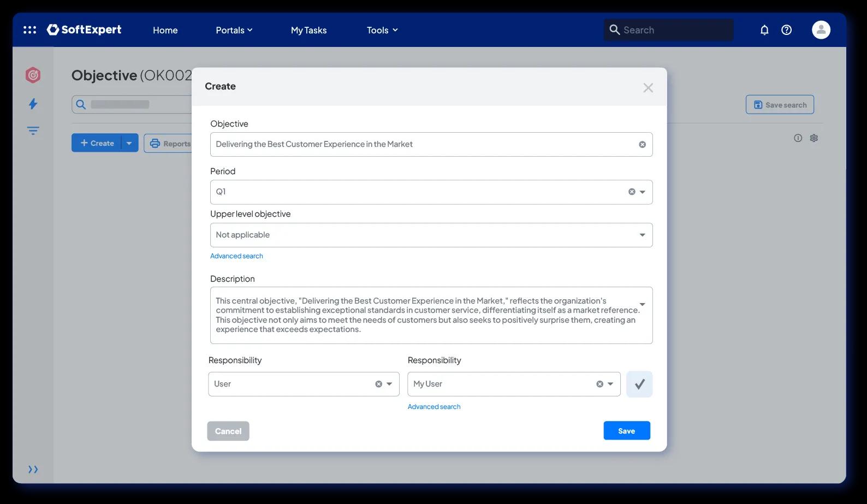Focus the top Search input
The width and height of the screenshot is (867, 504).
tap(669, 30)
